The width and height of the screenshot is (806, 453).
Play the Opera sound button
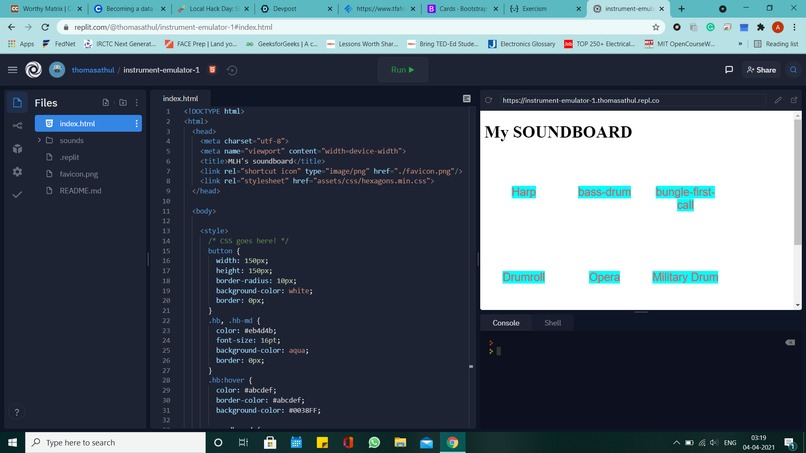click(604, 277)
